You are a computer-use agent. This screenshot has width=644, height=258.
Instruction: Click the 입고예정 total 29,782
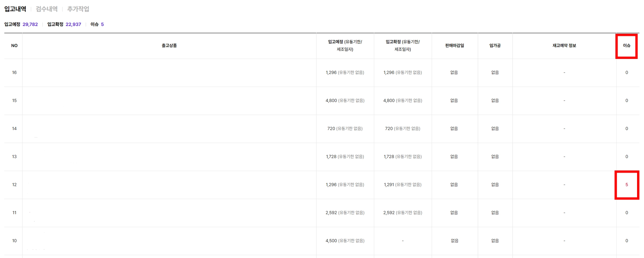click(x=30, y=24)
